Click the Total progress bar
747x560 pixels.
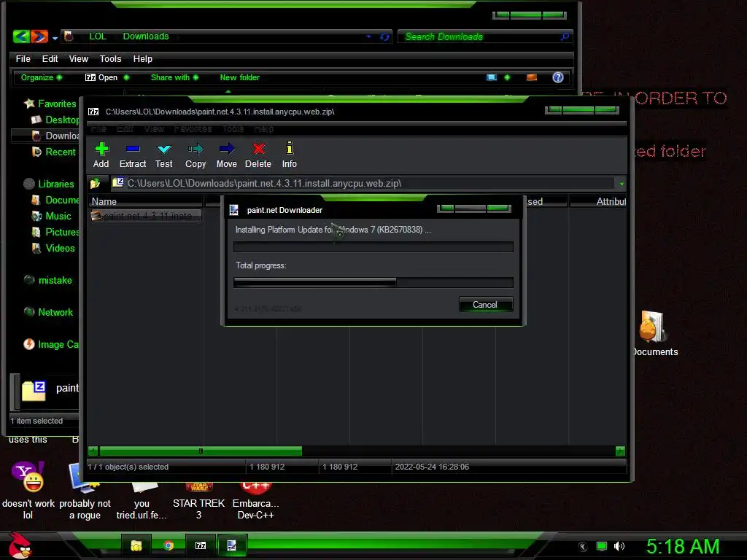pyautogui.click(x=373, y=282)
